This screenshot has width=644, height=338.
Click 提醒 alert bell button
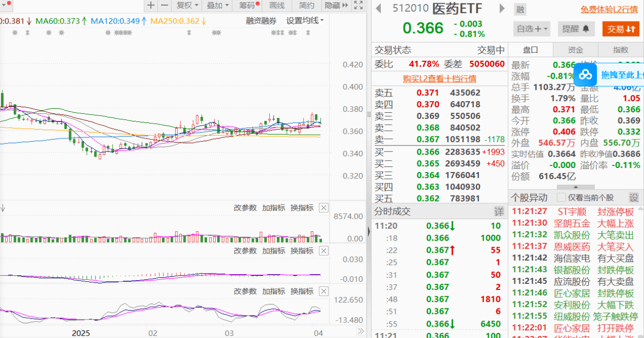pos(576,29)
